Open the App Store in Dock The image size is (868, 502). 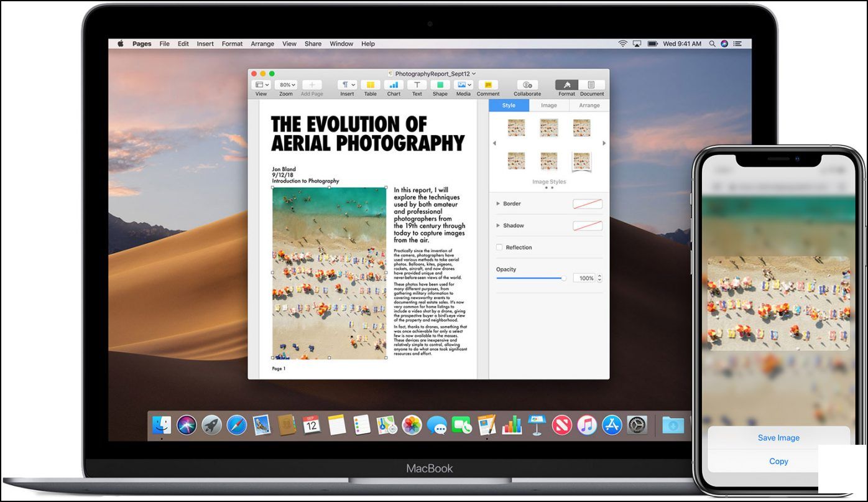click(612, 425)
